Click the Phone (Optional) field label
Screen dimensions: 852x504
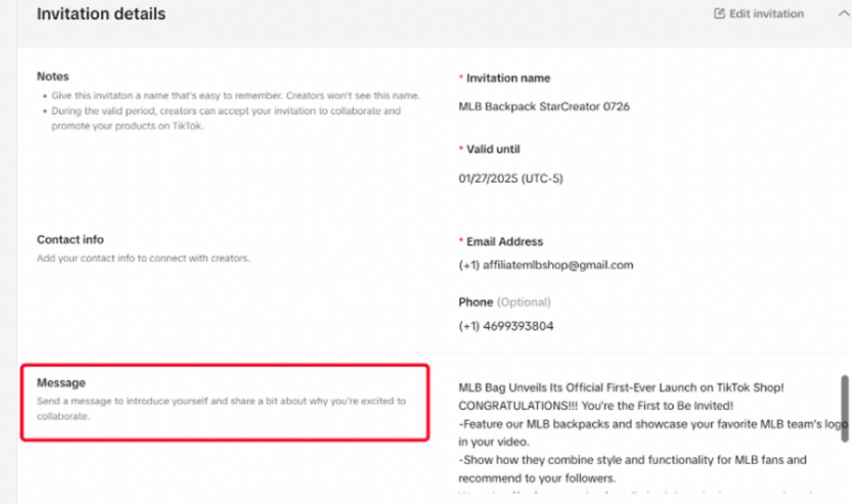coord(504,302)
